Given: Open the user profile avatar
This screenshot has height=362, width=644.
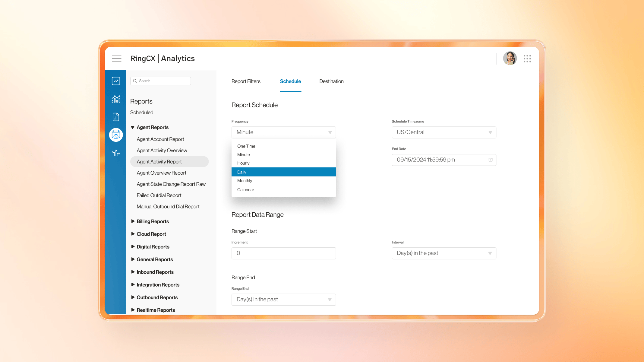Looking at the screenshot, I should click(510, 58).
